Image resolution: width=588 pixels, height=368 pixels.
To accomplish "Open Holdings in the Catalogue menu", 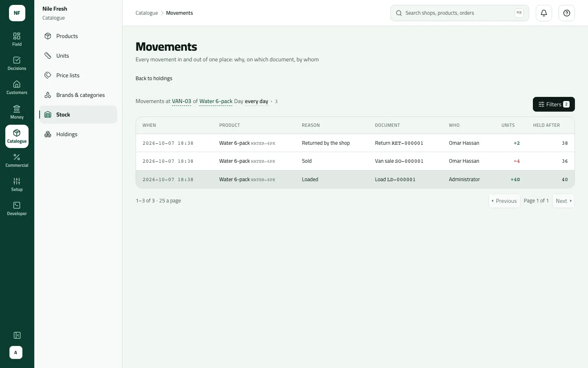I will 78,134.
